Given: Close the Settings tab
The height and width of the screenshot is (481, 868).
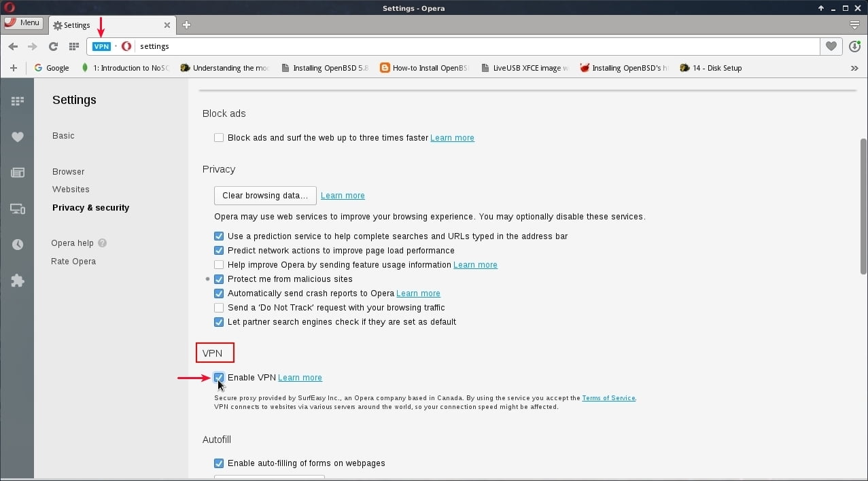Looking at the screenshot, I should 167,25.
